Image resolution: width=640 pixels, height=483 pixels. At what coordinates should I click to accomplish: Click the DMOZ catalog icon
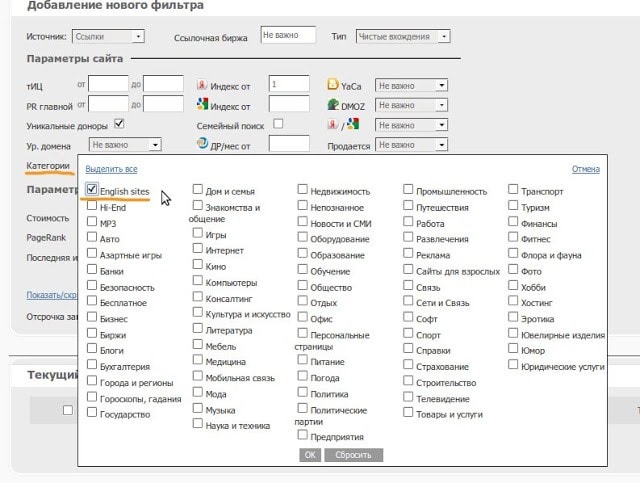(x=333, y=104)
